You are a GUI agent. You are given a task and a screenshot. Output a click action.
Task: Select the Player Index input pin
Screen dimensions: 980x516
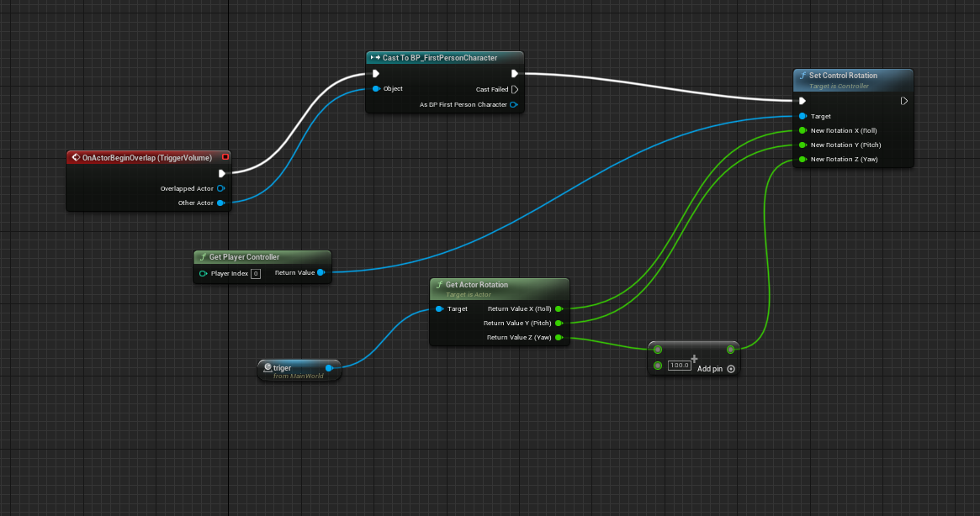203,274
